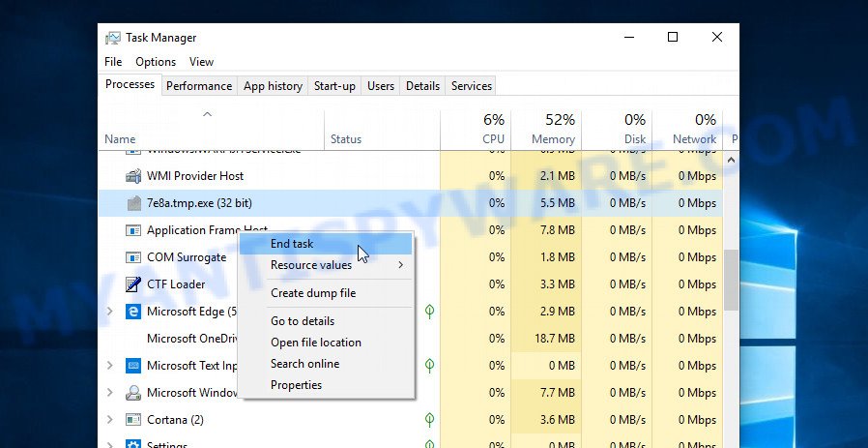Choose Go to details option
This screenshot has width=868, height=448.
tap(326, 321)
